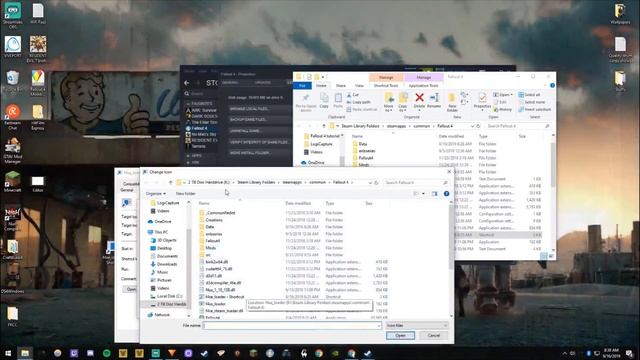
Task: Open the Move to dropdown in Explorer ribbon
Action: point(389,102)
